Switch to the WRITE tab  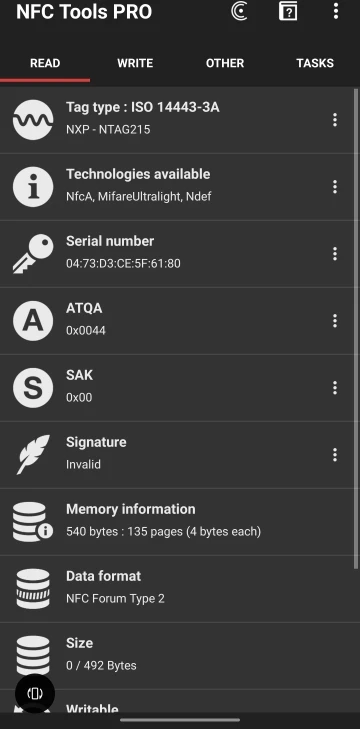coord(135,63)
